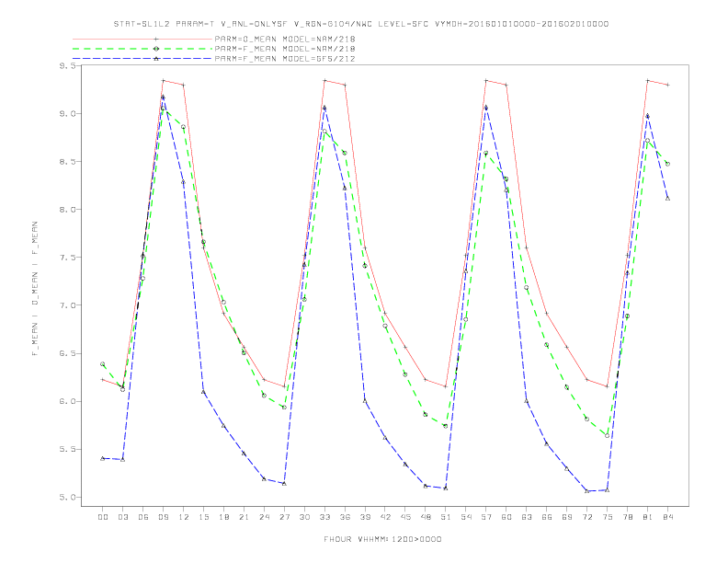Click the y-axis title F_MEAN | O_MEAN | F_MEAN
The height and width of the screenshot is (563, 728).
(x=35, y=289)
